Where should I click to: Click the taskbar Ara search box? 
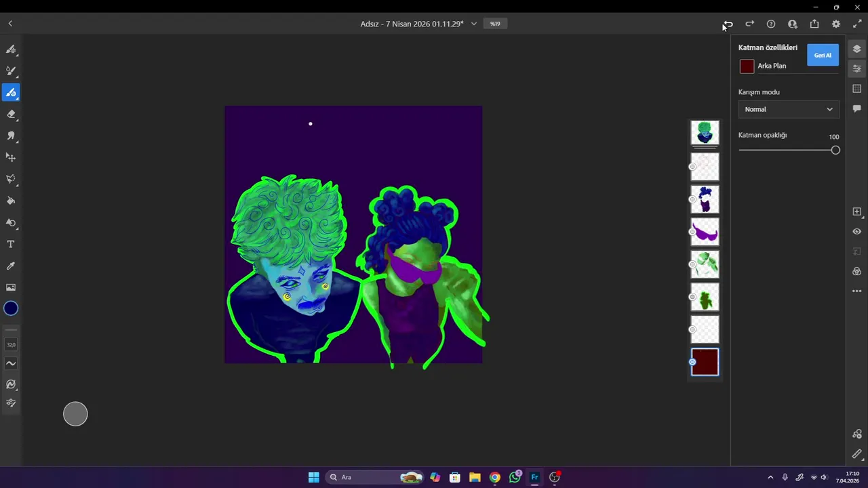376,477
